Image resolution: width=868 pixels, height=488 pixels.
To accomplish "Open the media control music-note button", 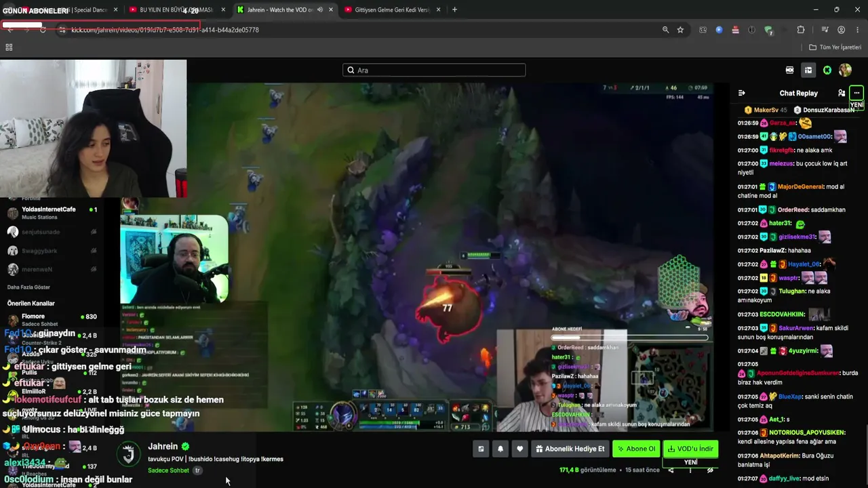I will (825, 30).
